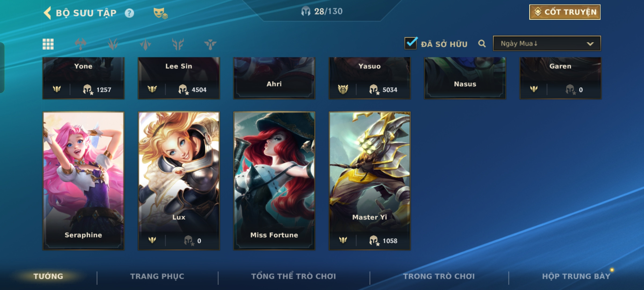644x290 pixels.
Task: Uncheck the Đã Sở Hữu checkbox
Action: pos(411,43)
